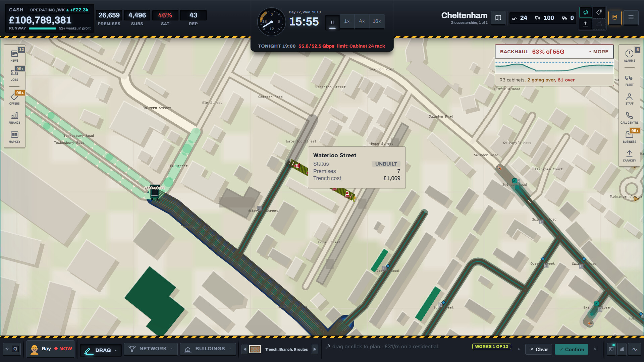Click the orange database icon

615,17
